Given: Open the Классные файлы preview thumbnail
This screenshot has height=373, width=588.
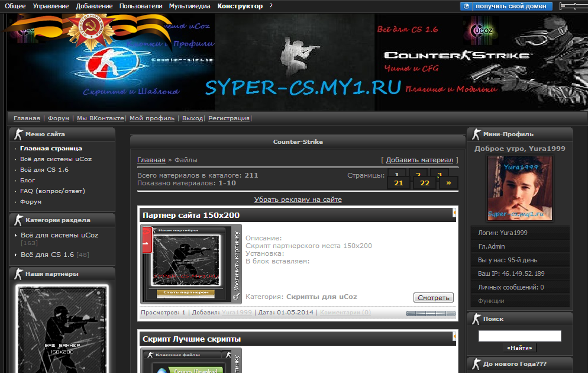Looking at the screenshot, I should [x=186, y=361].
